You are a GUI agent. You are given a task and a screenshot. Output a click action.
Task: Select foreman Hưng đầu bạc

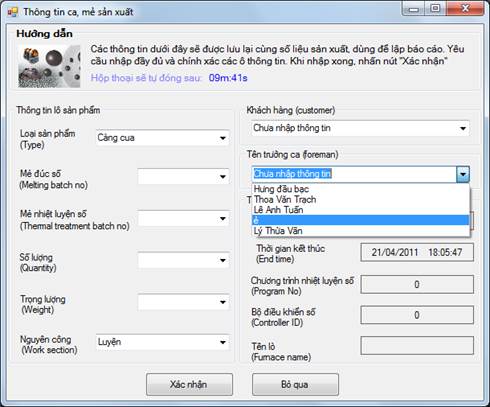point(361,189)
